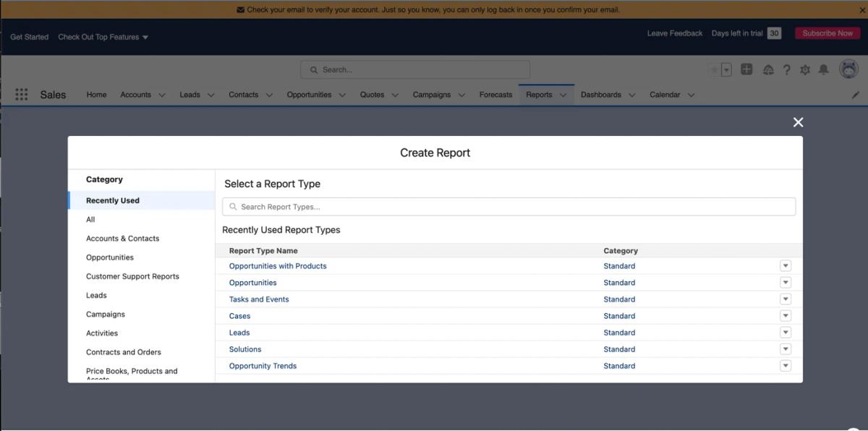Select Leads category in sidebar

[x=96, y=295]
